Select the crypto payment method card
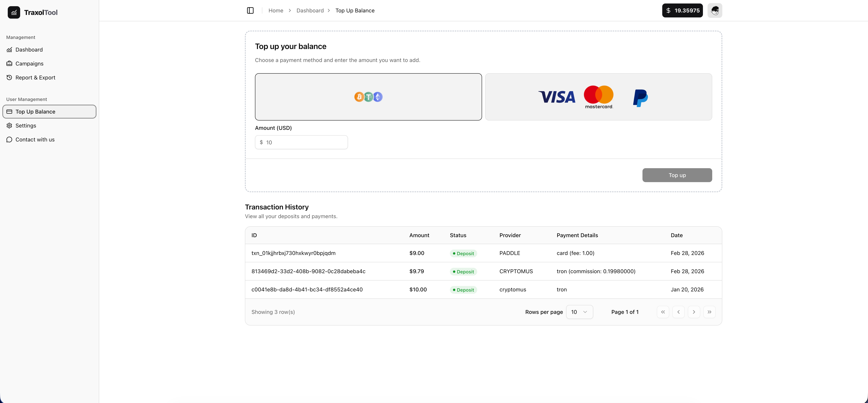 [368, 97]
